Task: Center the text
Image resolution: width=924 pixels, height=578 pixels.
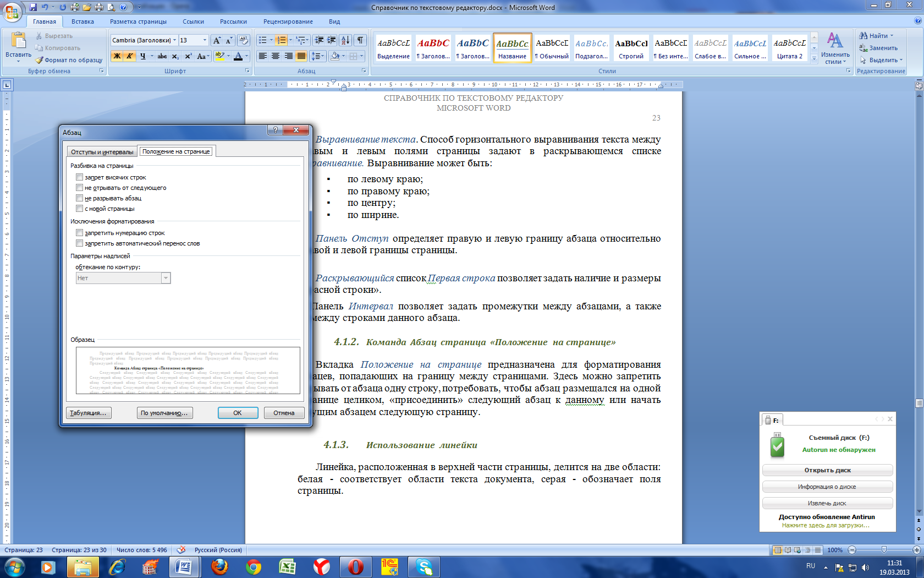Action: (x=276, y=56)
